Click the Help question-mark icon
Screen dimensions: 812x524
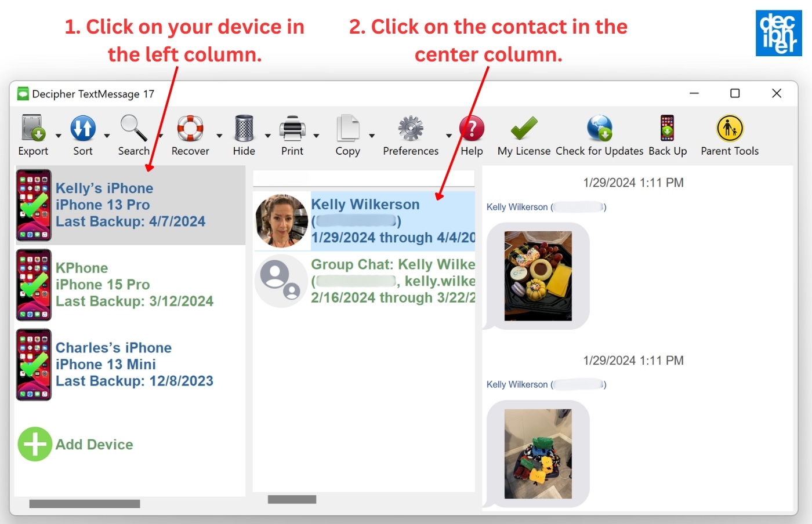(x=472, y=128)
